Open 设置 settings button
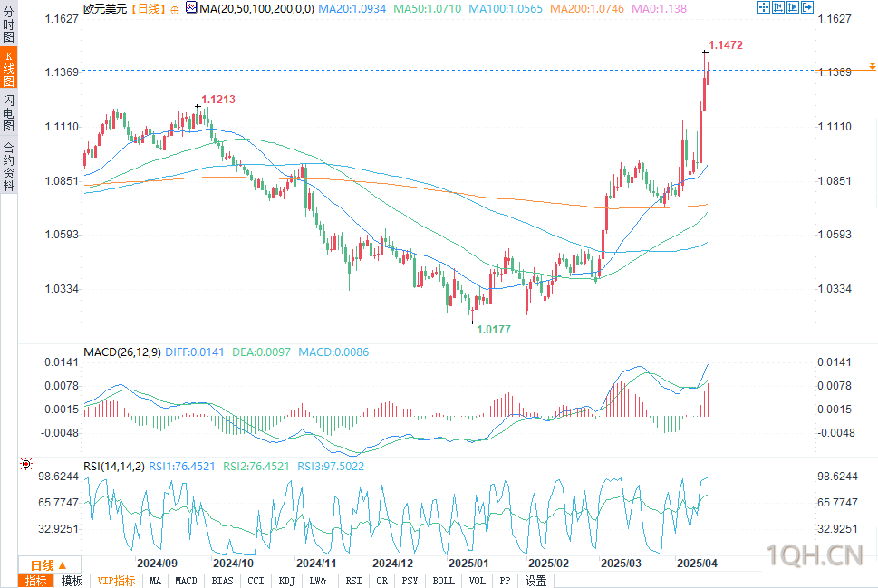The image size is (878, 588). (535, 581)
